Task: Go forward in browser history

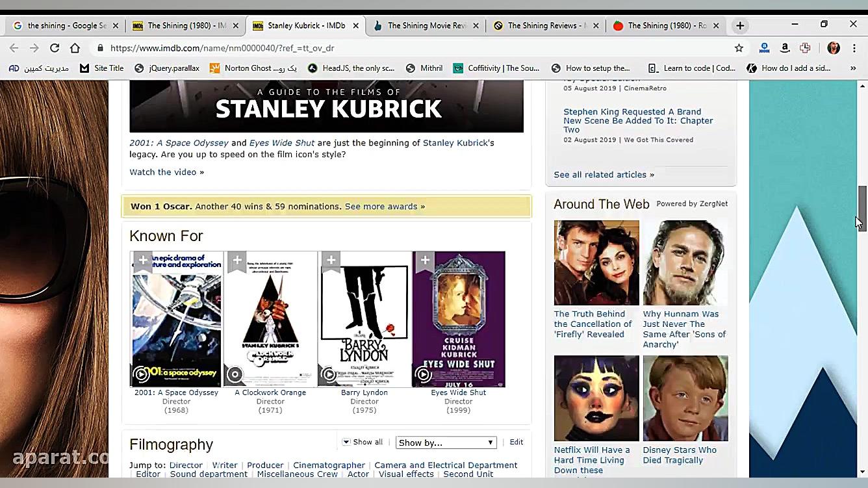Action: [x=34, y=48]
